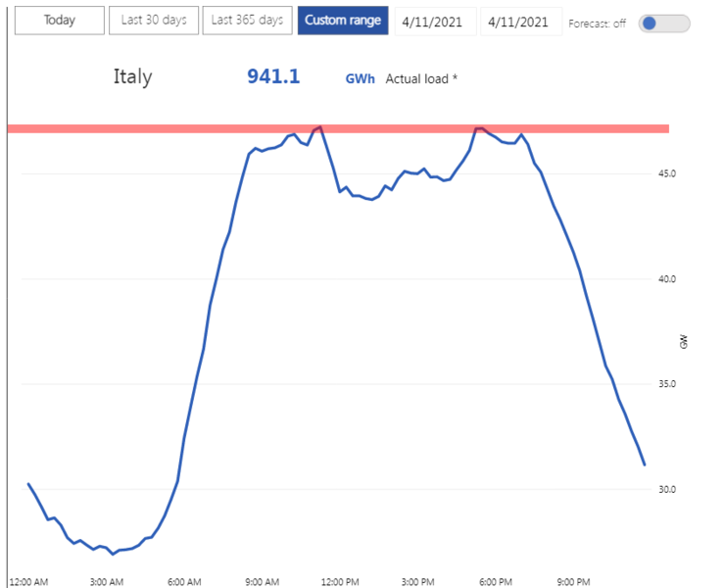
Task: Click the vertical GW axis title
Action: click(x=683, y=342)
